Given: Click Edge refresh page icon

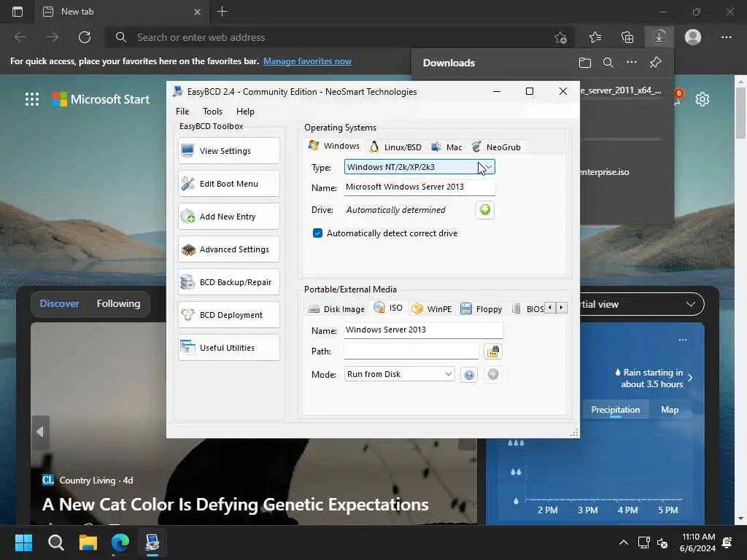Looking at the screenshot, I should click(85, 37).
